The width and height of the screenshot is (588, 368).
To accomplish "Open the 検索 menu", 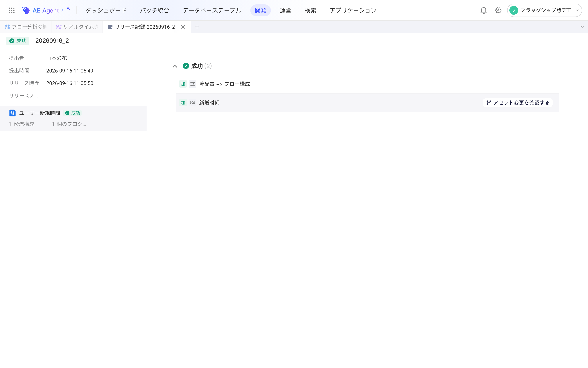I will tap(311, 10).
